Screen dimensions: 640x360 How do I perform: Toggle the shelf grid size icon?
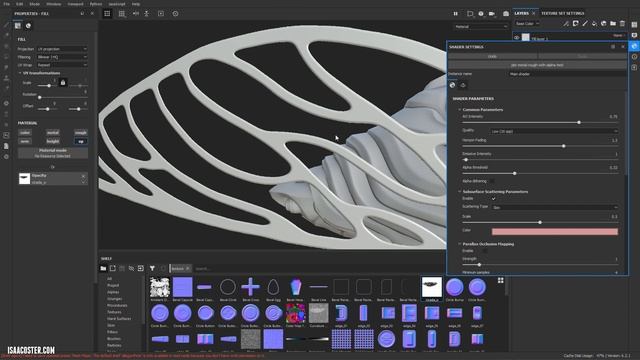(500, 280)
